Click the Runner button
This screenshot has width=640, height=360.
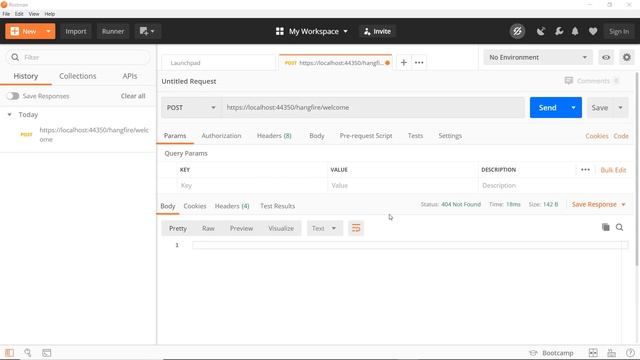113,31
